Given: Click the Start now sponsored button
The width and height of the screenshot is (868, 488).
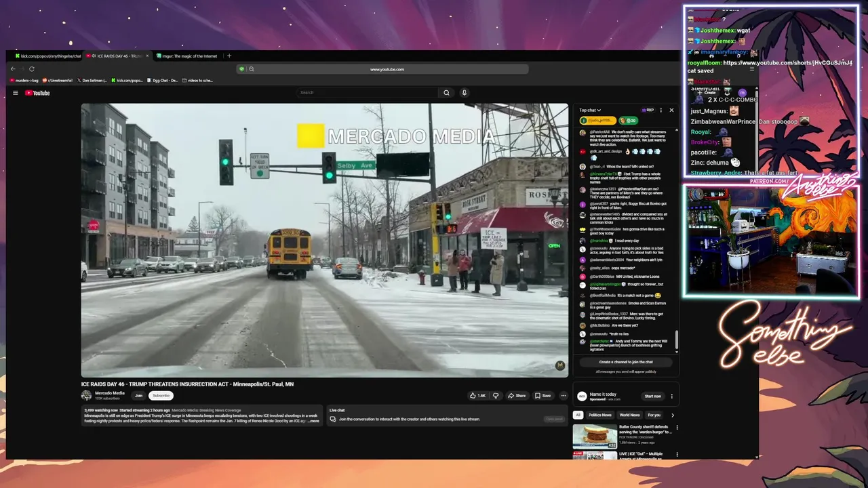Looking at the screenshot, I should point(652,396).
